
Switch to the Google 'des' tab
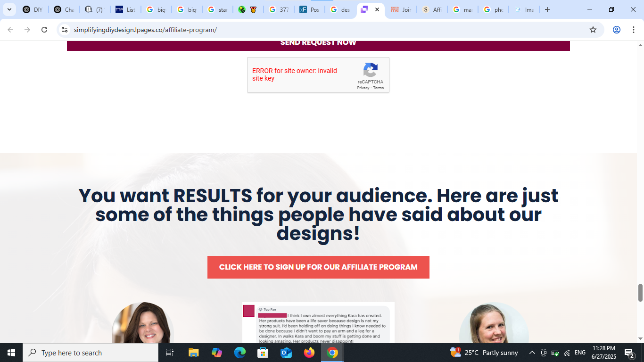pyautogui.click(x=340, y=9)
